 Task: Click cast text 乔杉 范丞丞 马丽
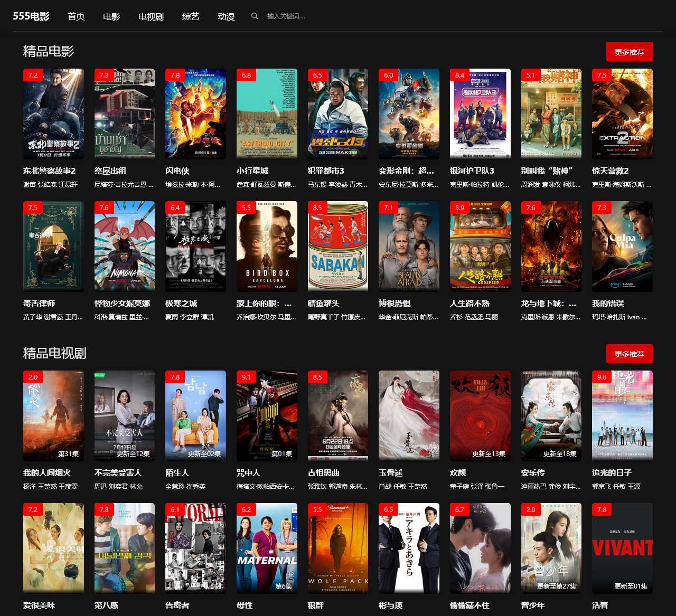pos(474,317)
